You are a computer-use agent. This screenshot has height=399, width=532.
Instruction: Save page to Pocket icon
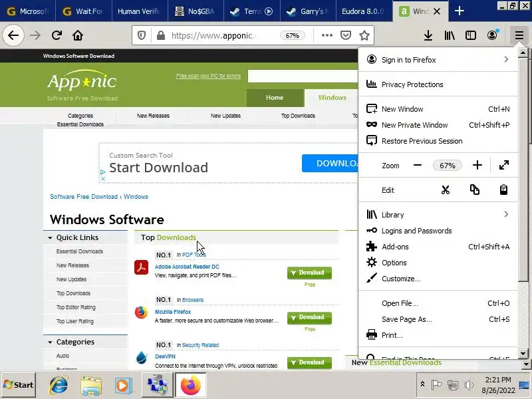[345, 35]
